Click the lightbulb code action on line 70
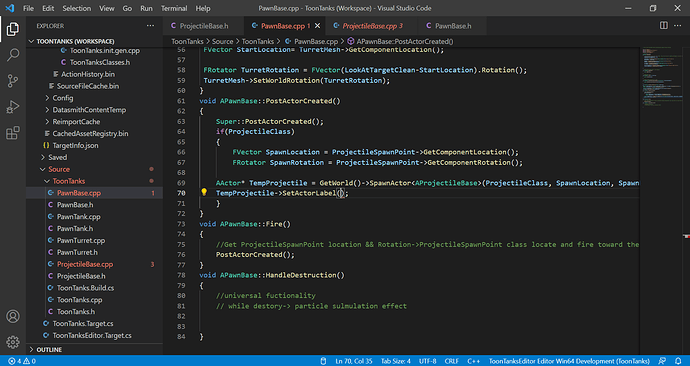This screenshot has height=366, width=690. [x=204, y=192]
